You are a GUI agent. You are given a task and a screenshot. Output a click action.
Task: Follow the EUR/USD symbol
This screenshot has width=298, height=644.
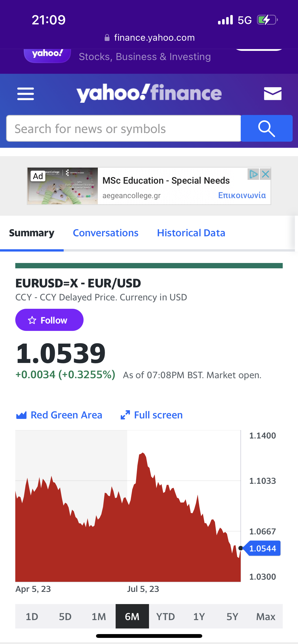(49, 320)
